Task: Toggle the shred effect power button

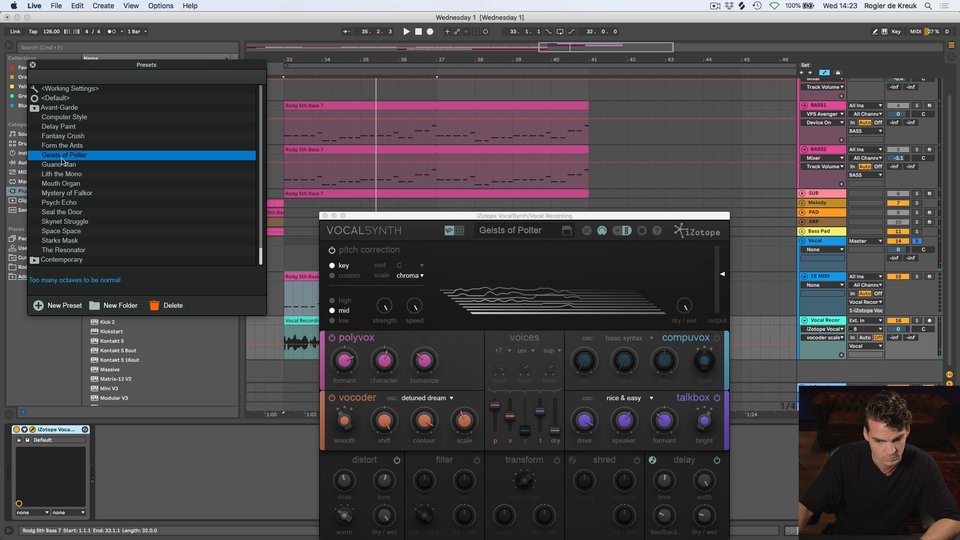Action: pyautogui.click(x=637, y=460)
